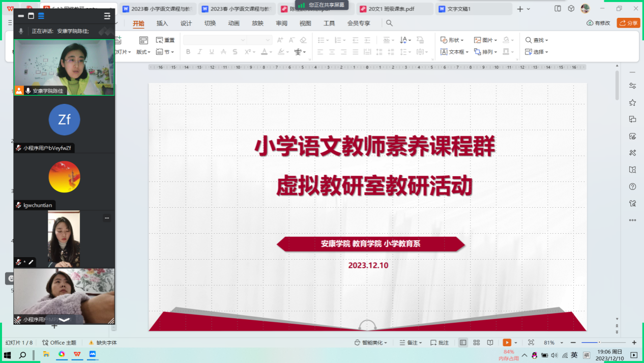Click the slideshow play button in status bar
The height and width of the screenshot is (363, 644).
(x=507, y=343)
